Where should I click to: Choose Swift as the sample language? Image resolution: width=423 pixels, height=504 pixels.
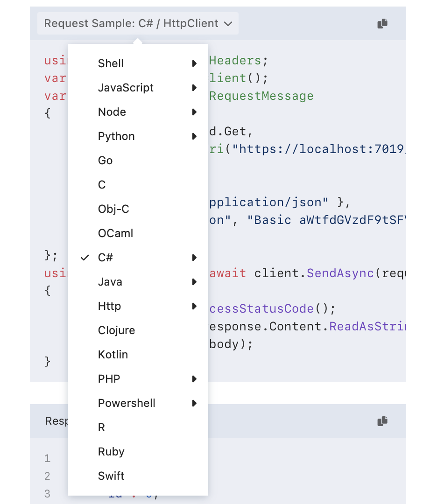pyautogui.click(x=111, y=476)
